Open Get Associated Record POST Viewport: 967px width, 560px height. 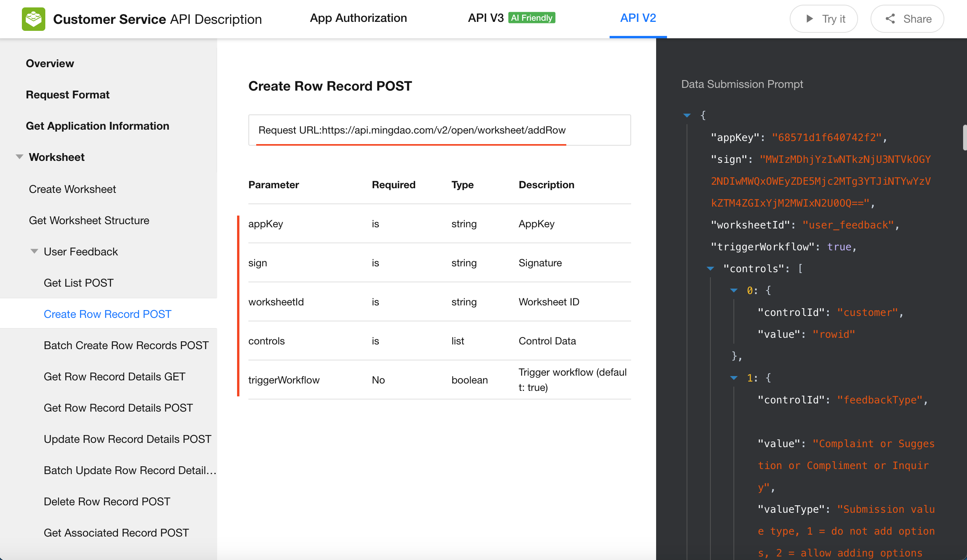point(116,533)
